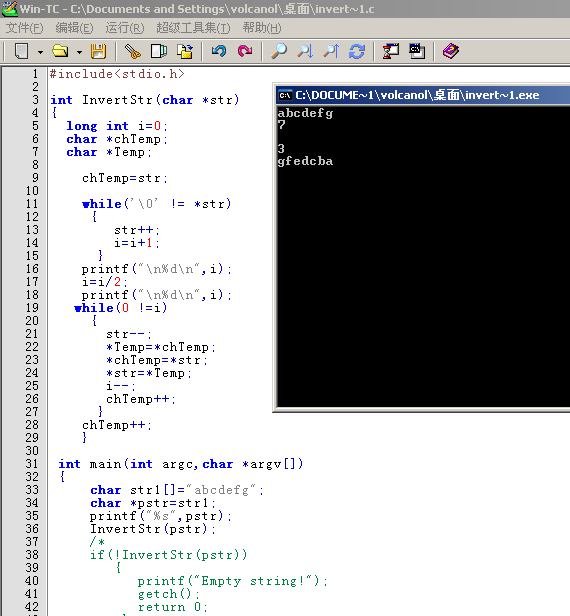The height and width of the screenshot is (616, 570).
Task: Click the 'i=i+1;' line
Action: point(137,243)
